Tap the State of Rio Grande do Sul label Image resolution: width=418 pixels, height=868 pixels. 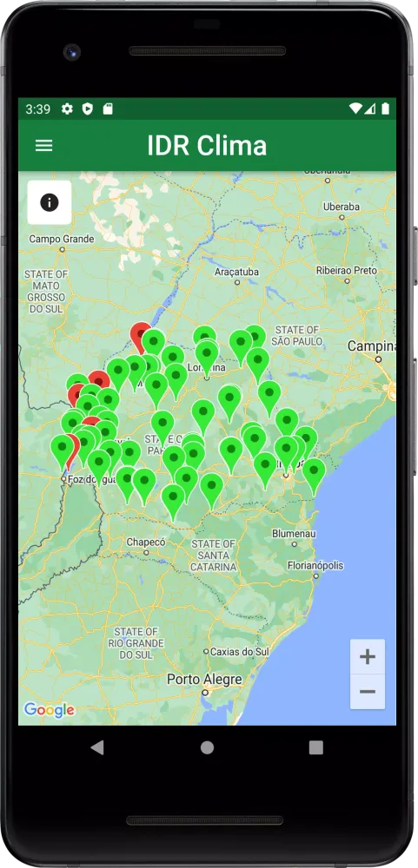click(136, 642)
